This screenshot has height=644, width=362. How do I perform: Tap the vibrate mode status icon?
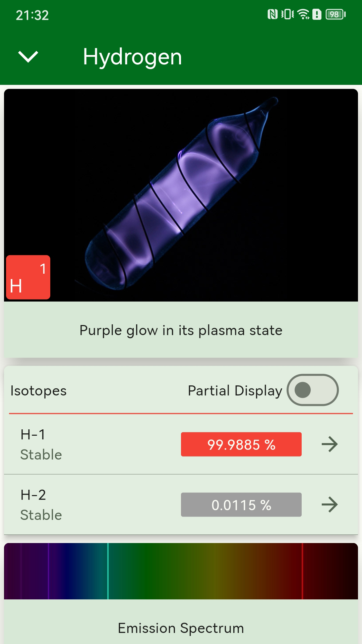tap(288, 14)
